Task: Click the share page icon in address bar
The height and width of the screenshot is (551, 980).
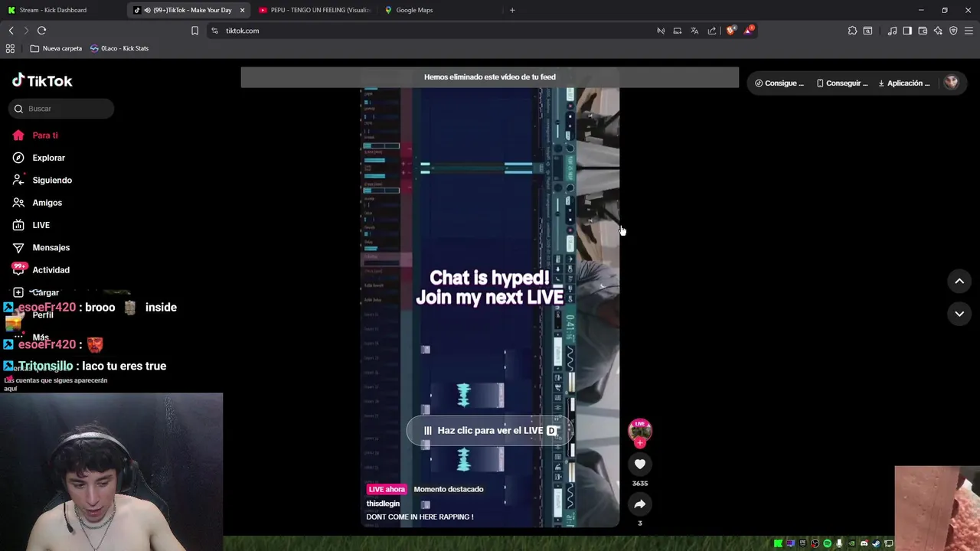Action: (x=712, y=31)
